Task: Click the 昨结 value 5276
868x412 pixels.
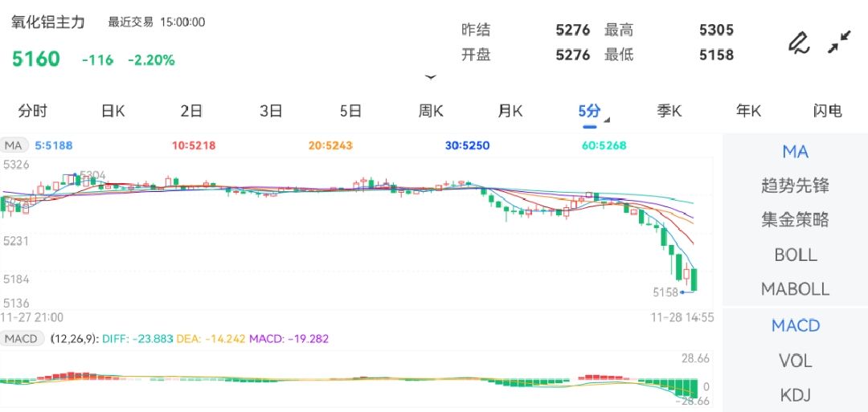Action: 572,30
